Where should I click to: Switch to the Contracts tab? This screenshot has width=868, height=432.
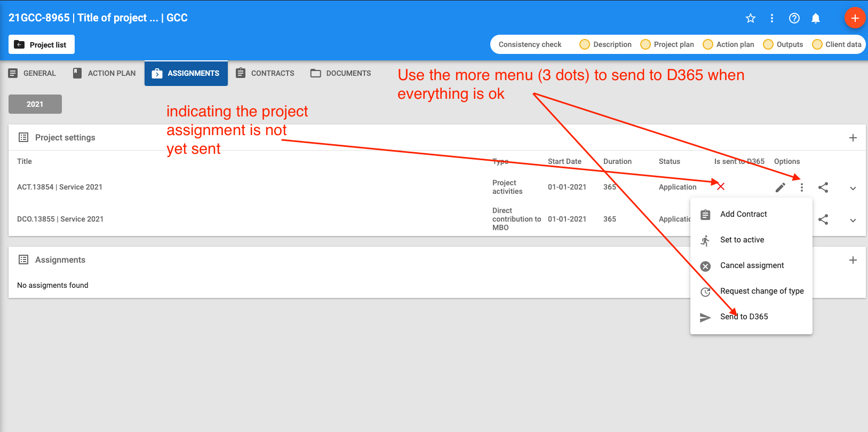pyautogui.click(x=265, y=73)
